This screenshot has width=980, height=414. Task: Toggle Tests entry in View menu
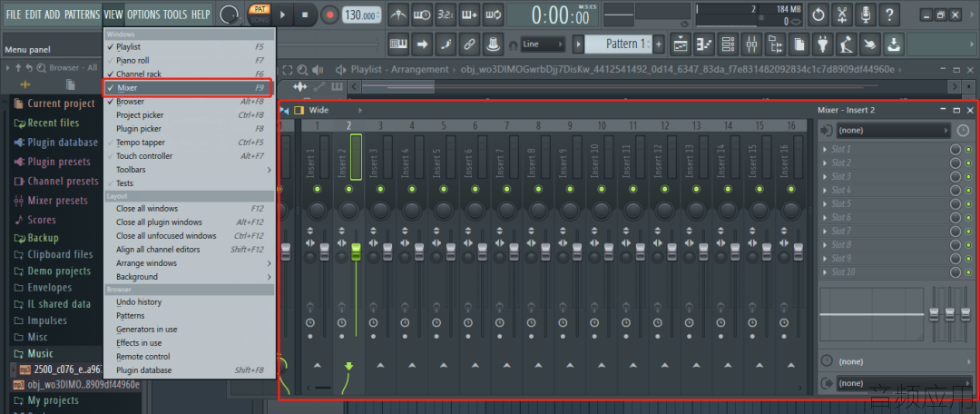tap(188, 183)
